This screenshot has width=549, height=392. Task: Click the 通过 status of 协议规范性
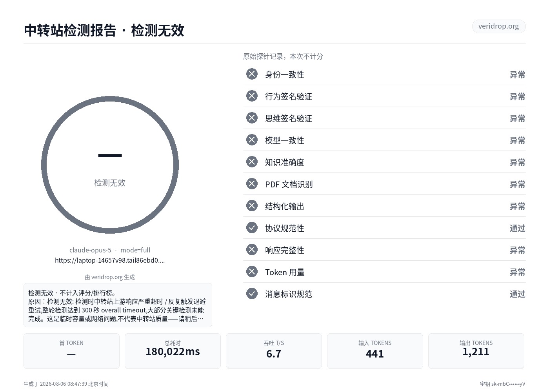pyautogui.click(x=517, y=228)
